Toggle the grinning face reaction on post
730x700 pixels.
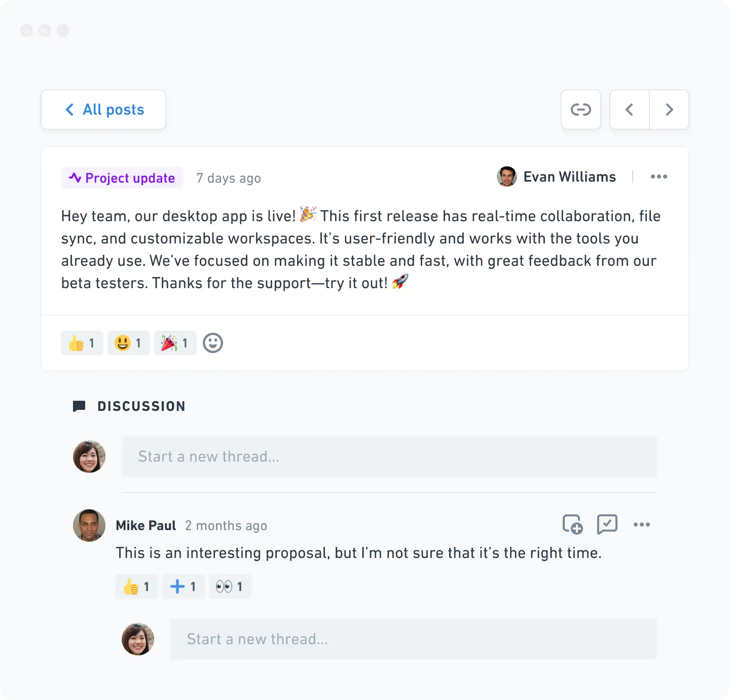click(129, 343)
